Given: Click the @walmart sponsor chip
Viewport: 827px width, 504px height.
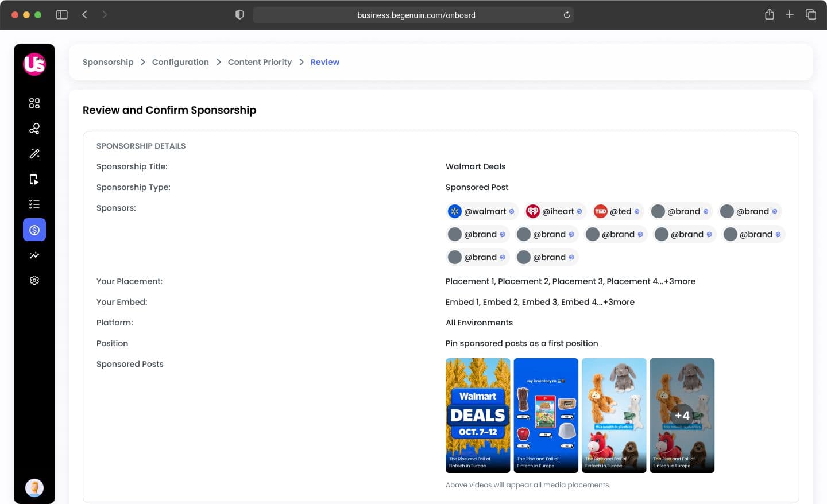Looking at the screenshot, I should pos(482,211).
